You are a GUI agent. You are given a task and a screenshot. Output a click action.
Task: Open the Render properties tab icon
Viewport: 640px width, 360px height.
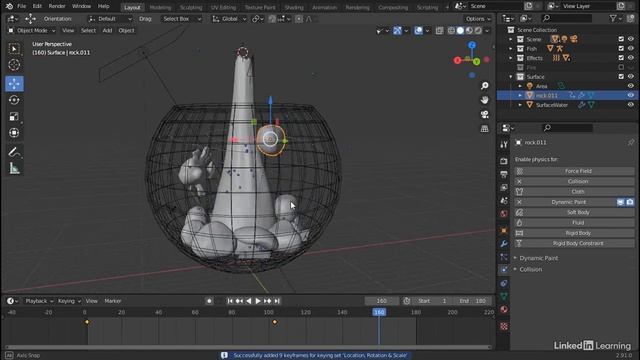[x=504, y=161]
